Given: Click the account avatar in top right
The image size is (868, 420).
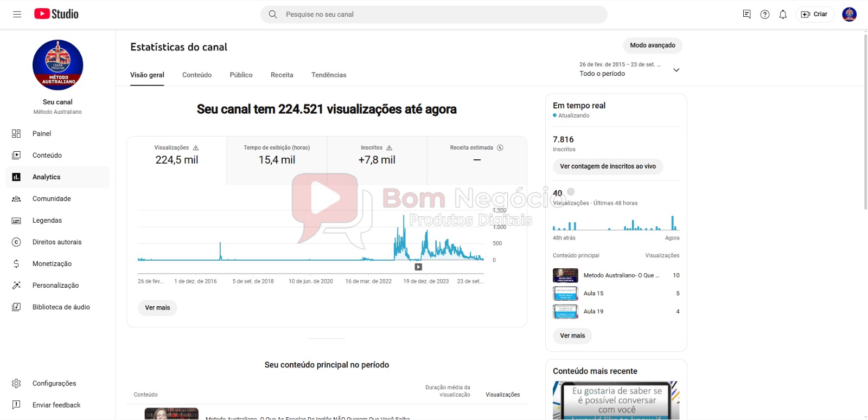Looking at the screenshot, I should (x=849, y=15).
